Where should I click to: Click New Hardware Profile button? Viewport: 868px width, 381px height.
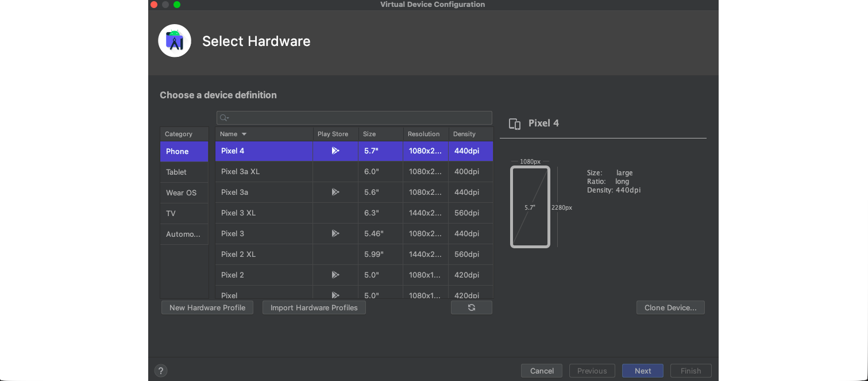pos(207,307)
